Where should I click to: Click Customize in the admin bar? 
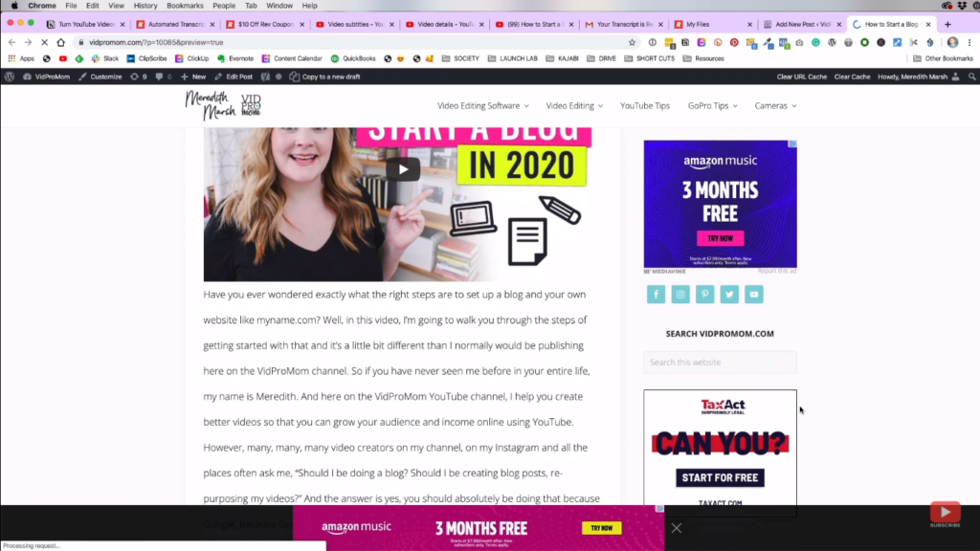[x=100, y=77]
